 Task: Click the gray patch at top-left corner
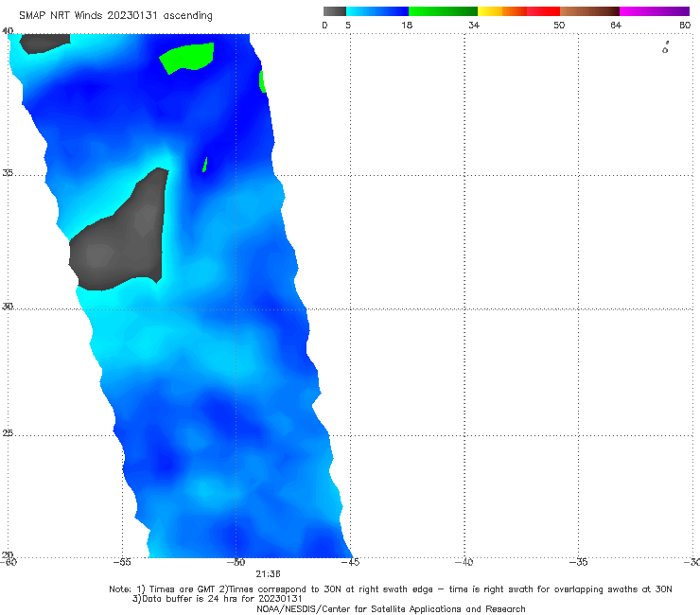point(44,43)
